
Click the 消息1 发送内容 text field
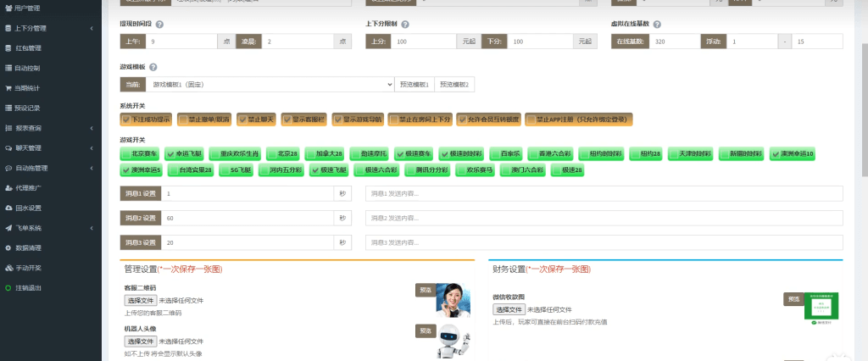click(604, 194)
